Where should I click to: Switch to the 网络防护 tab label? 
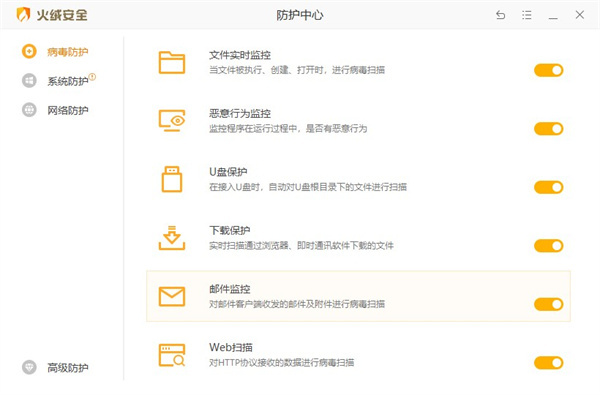click(x=68, y=110)
